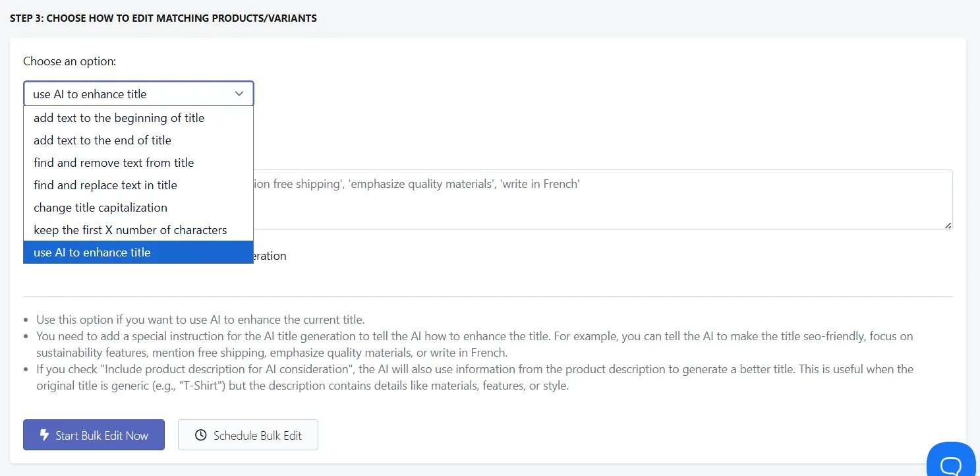Click the chevron arrow of the option dropdown
980x476 pixels.
tap(239, 94)
